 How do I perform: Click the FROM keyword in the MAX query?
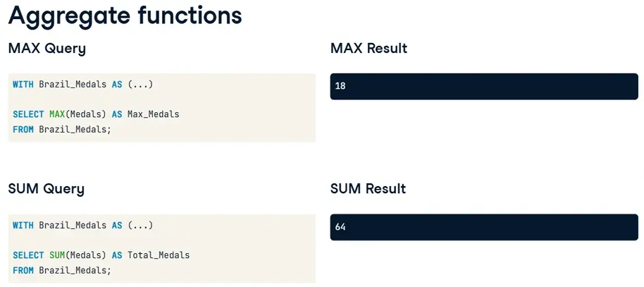pyautogui.click(x=23, y=129)
